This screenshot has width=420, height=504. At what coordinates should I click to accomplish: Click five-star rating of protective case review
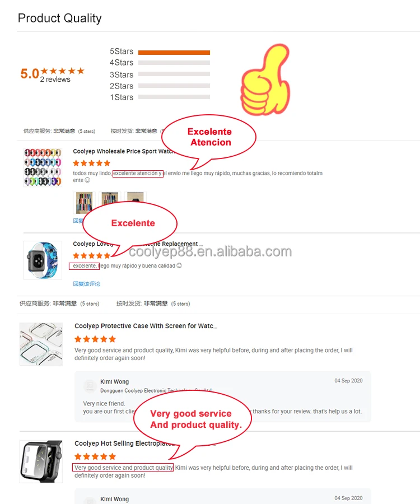[x=95, y=339]
